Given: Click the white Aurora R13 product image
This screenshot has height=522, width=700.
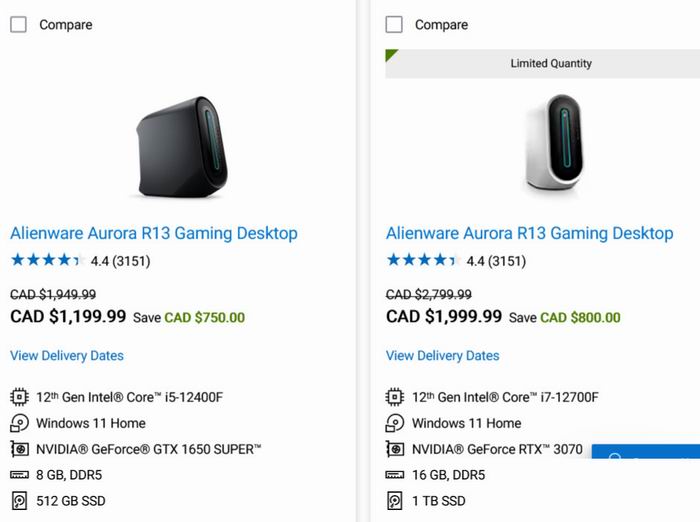Looking at the screenshot, I should click(554, 144).
